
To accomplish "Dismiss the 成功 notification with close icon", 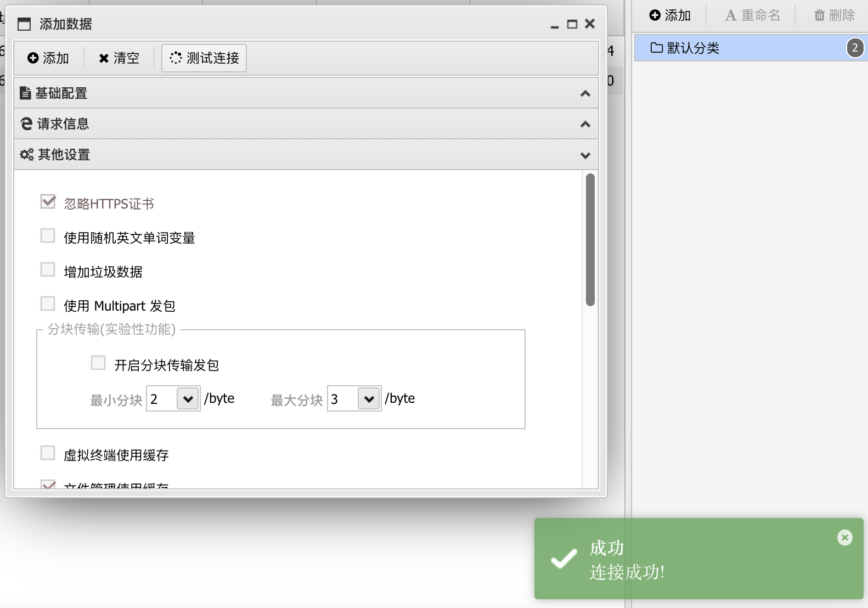I will click(845, 538).
